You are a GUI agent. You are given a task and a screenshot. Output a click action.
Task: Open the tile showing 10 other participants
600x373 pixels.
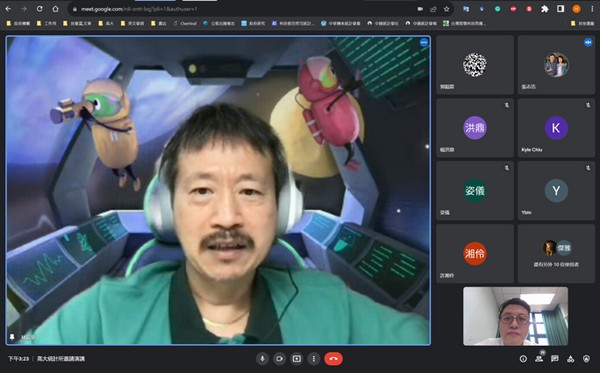pos(556,253)
